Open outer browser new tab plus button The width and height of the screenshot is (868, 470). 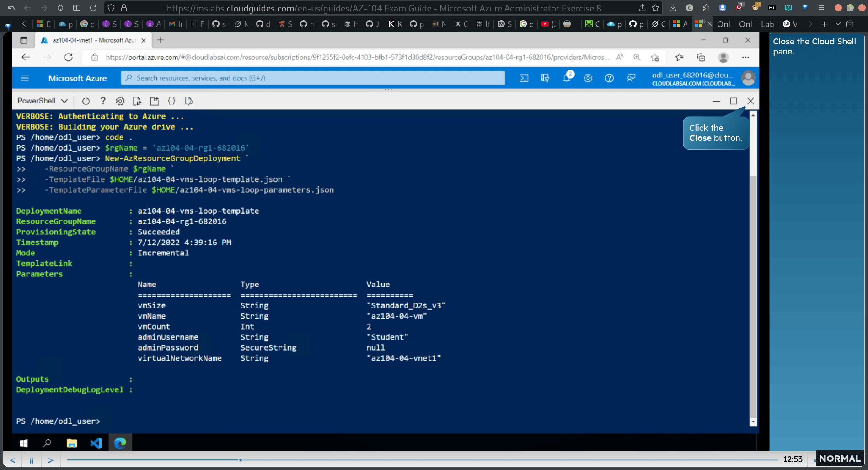click(824, 24)
